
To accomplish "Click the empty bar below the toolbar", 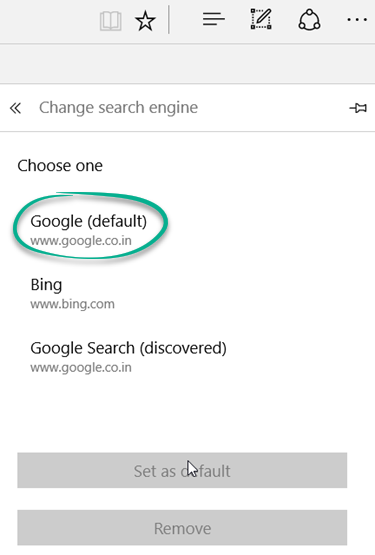I will [x=187, y=64].
